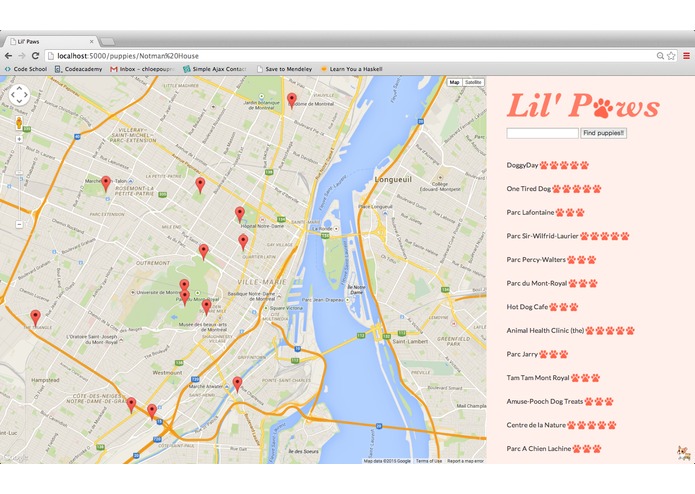
Task: Open the Learn You a Haskell bookmark
Action: pos(351,69)
